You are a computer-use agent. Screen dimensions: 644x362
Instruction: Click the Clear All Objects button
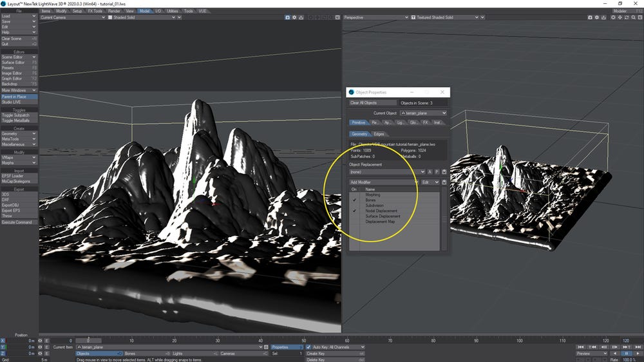coord(373,102)
